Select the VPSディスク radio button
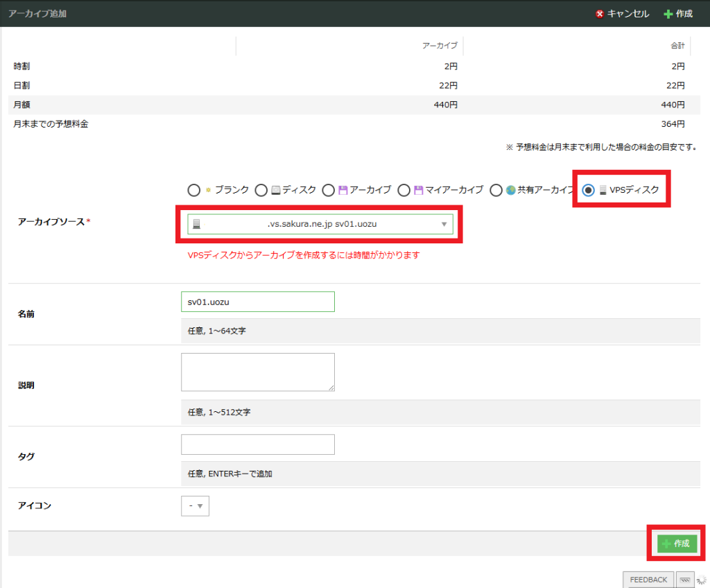The height and width of the screenshot is (588, 710). pos(588,190)
